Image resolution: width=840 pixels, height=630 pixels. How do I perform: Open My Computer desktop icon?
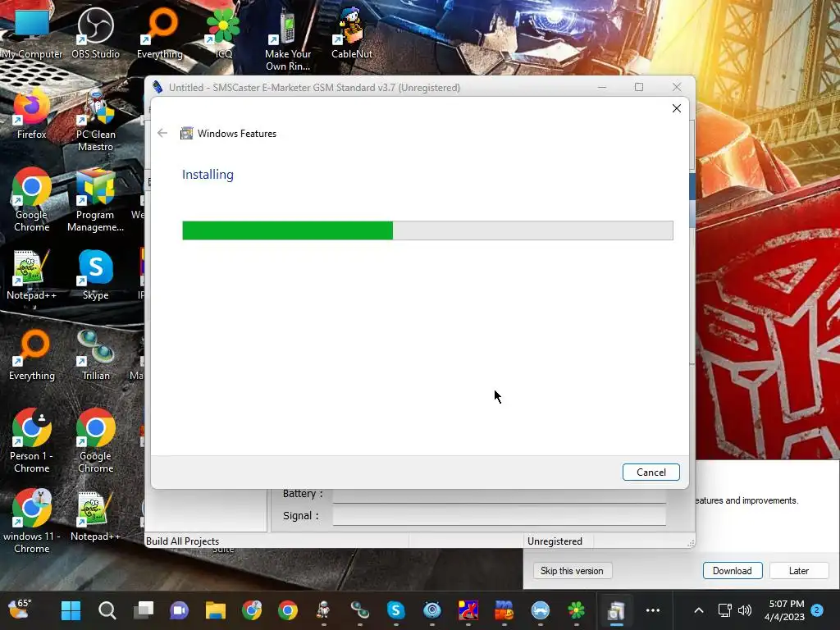[32, 33]
